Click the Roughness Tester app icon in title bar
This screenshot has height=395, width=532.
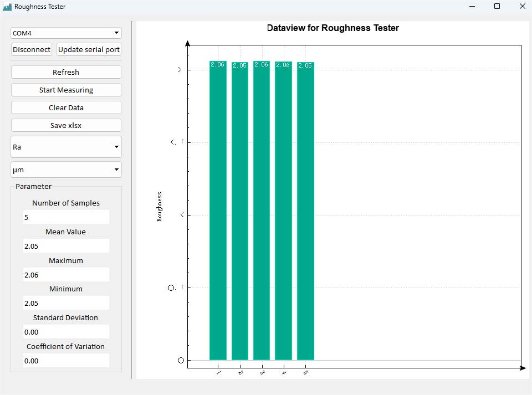pos(7,7)
